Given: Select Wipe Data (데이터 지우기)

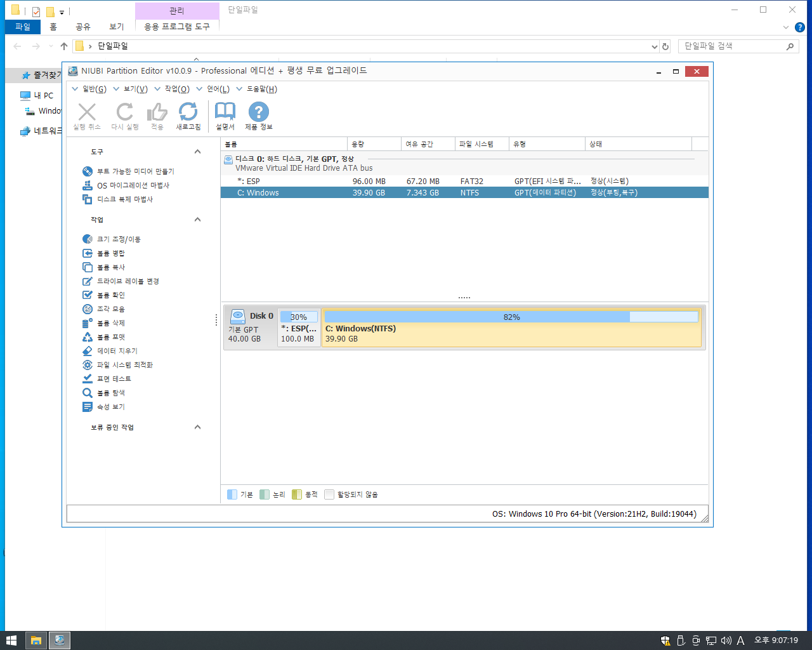Looking at the screenshot, I should (x=110, y=351).
